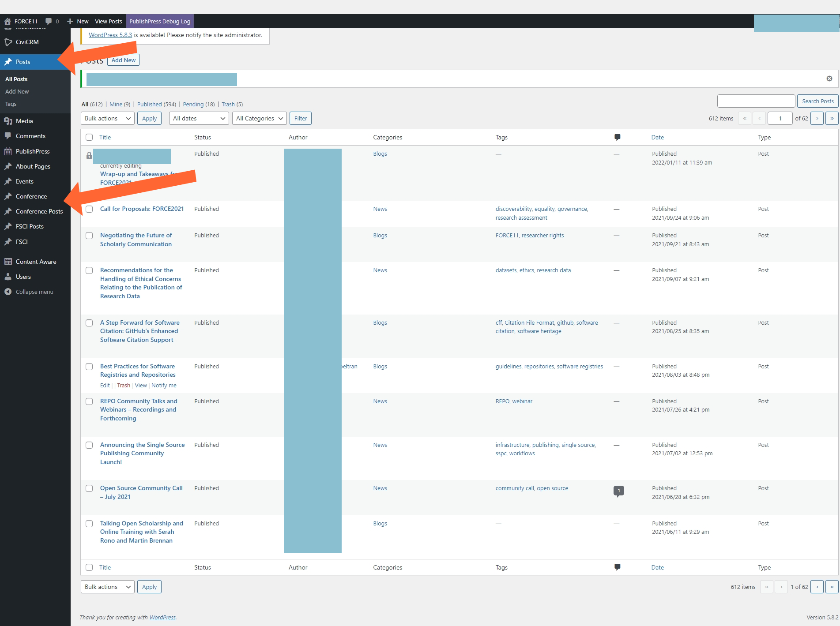
Task: Click comments bubble icon in table footer
Action: pyautogui.click(x=617, y=567)
